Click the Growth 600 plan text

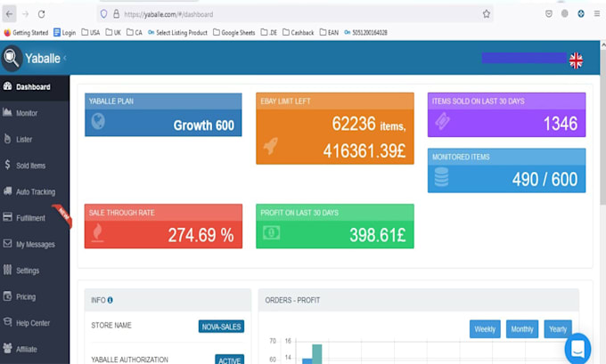pyautogui.click(x=204, y=125)
